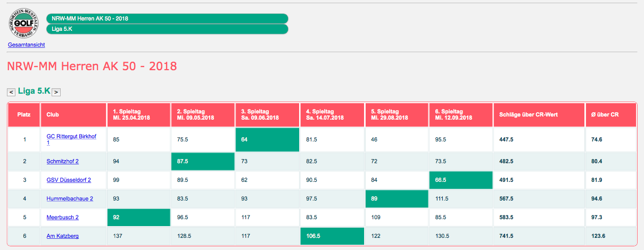
Task: Click the Liga 5.K green banner
Action: click(167, 29)
